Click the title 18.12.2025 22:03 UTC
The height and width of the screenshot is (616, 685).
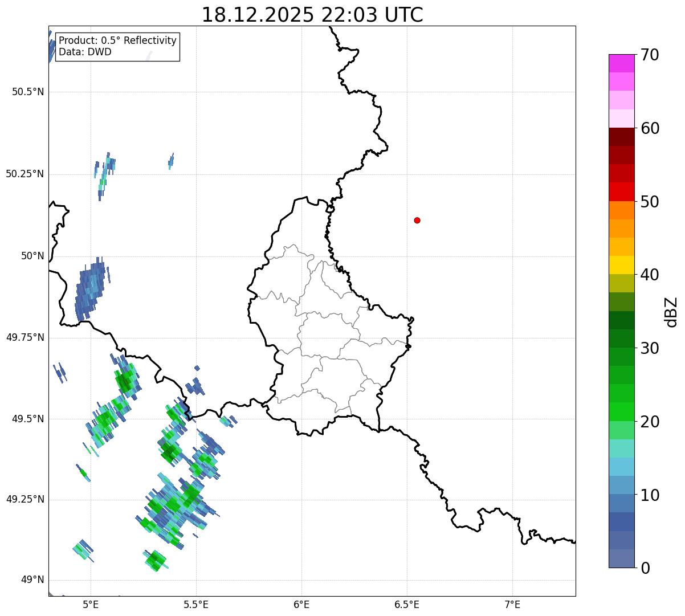click(312, 15)
